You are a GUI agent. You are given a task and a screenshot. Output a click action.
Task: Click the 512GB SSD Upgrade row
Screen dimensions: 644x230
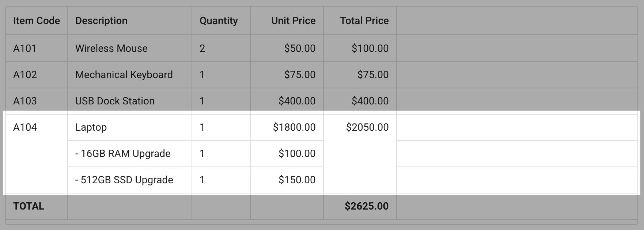click(124, 180)
